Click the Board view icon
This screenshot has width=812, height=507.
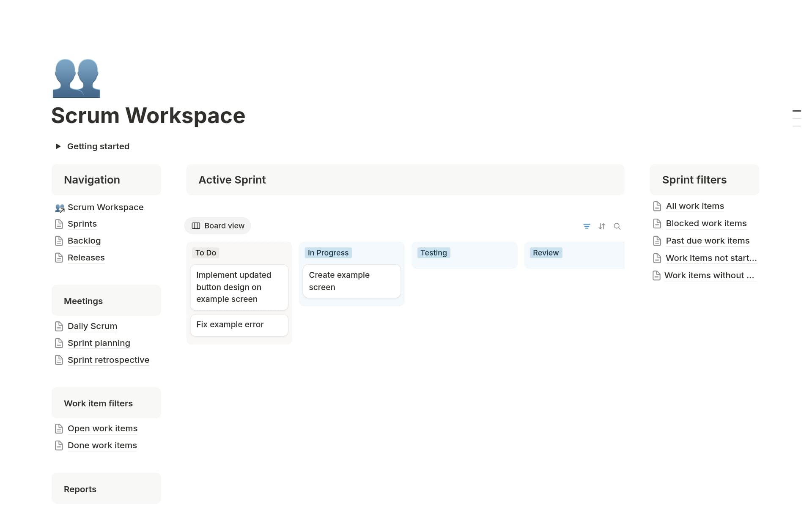pos(195,225)
